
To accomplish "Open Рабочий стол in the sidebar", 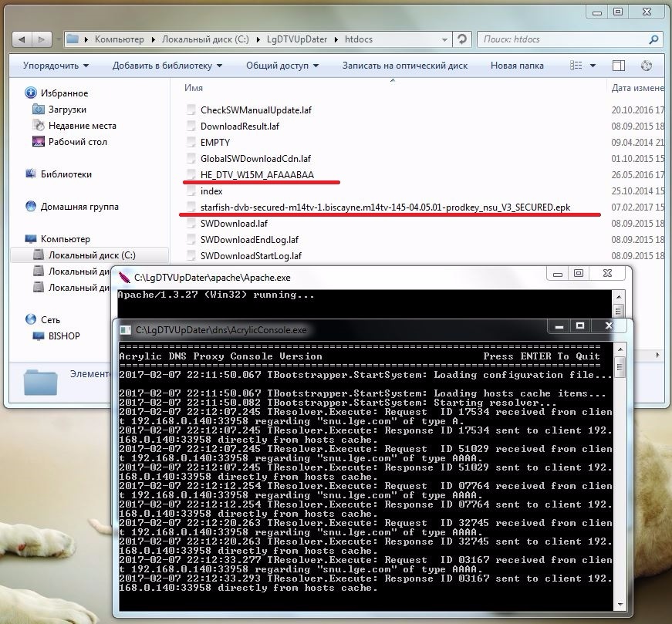I will click(77, 142).
